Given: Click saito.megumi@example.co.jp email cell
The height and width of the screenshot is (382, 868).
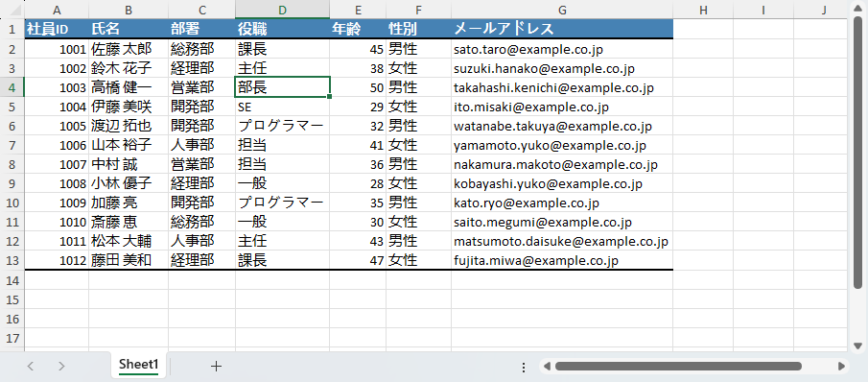Looking at the screenshot, I should 562,222.
